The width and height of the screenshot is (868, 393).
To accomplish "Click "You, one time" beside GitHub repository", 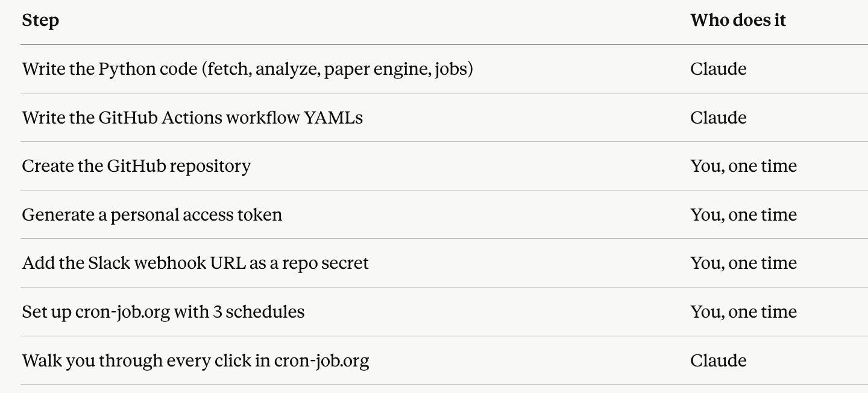I will coord(744,166).
